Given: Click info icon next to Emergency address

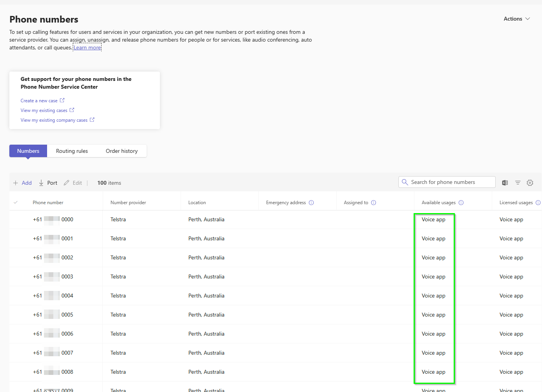Looking at the screenshot, I should tap(311, 203).
